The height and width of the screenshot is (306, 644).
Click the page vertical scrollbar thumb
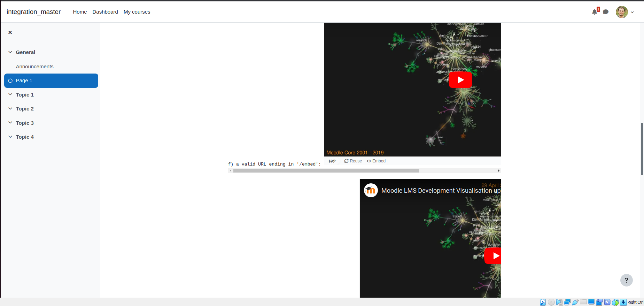[642, 149]
